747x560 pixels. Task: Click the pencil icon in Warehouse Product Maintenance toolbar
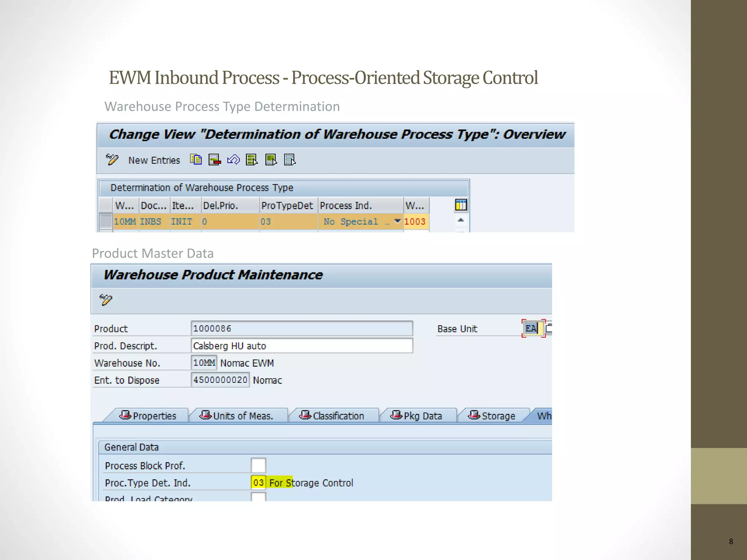tap(106, 300)
